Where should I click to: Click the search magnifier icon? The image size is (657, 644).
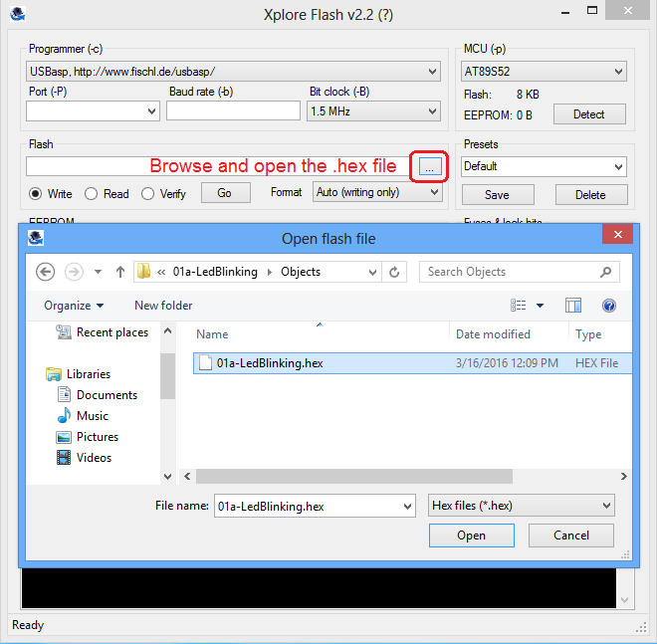coord(605,272)
